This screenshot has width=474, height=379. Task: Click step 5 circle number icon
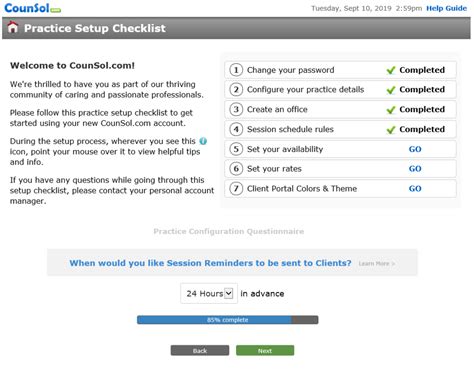pos(236,149)
